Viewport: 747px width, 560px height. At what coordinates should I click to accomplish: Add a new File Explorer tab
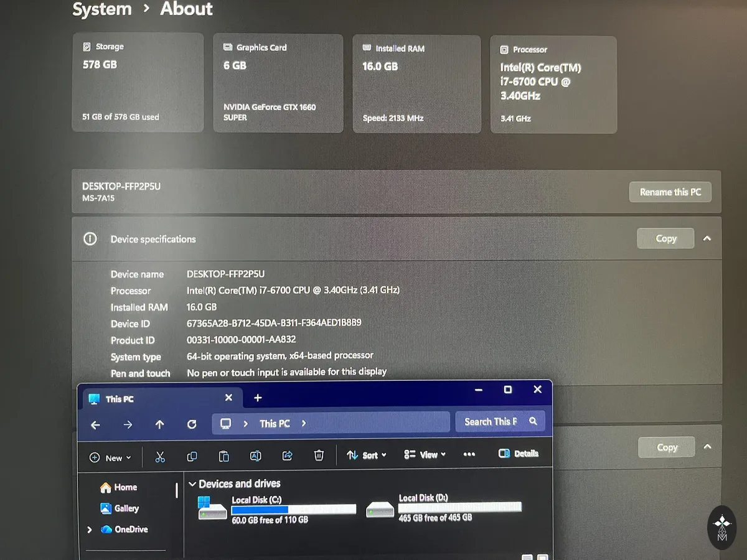pyautogui.click(x=258, y=398)
